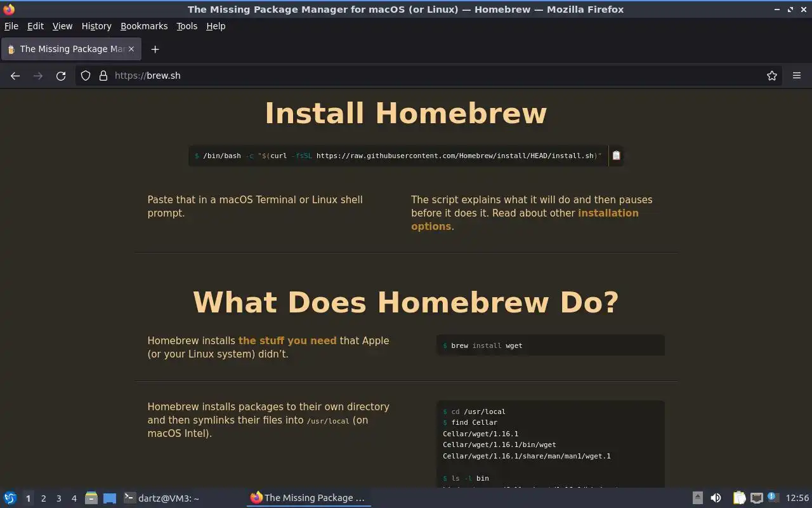Click Install Homebrew heading
This screenshot has width=812, height=508.
(x=406, y=113)
